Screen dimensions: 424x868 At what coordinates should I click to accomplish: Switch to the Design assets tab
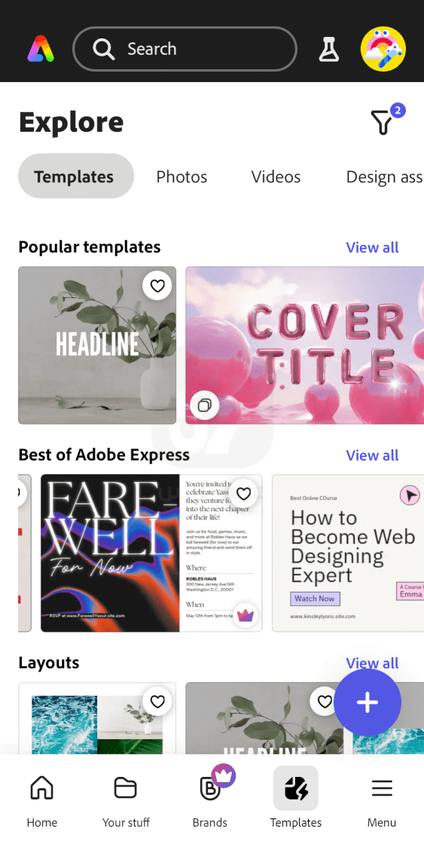pyautogui.click(x=384, y=177)
